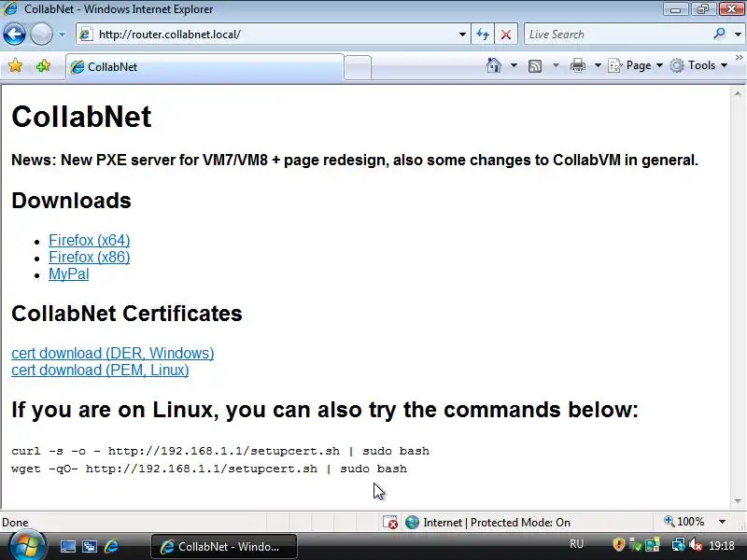Click the Home page icon
The image size is (747, 560).
click(494, 65)
